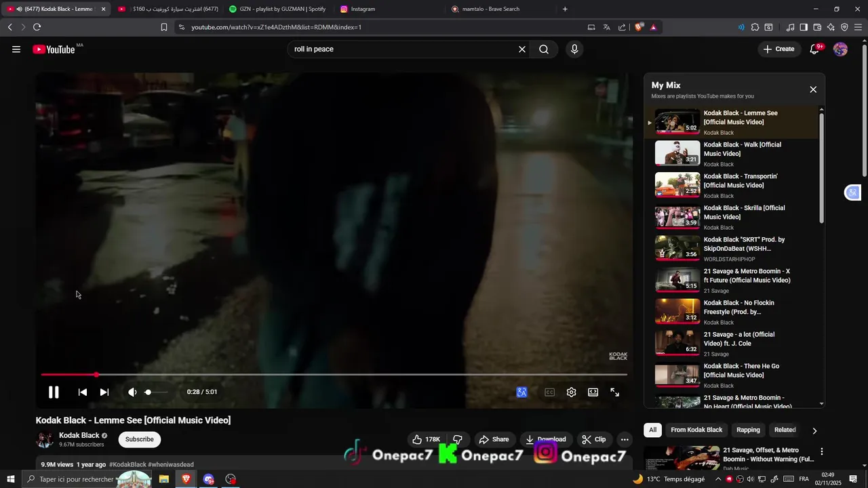Skip to next video in player
The height and width of the screenshot is (488, 868).
[x=104, y=392]
